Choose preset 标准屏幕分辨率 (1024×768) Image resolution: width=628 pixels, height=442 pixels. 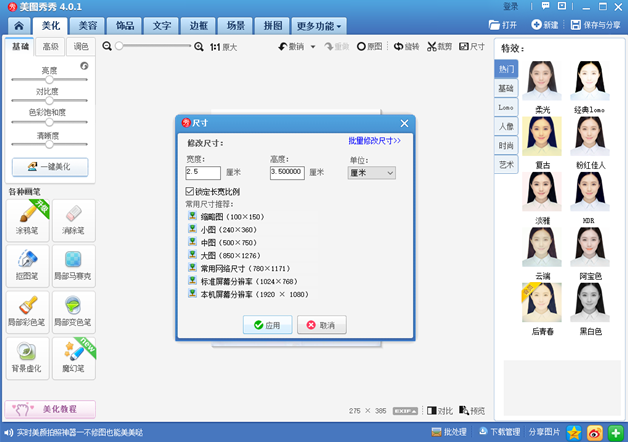243,281
